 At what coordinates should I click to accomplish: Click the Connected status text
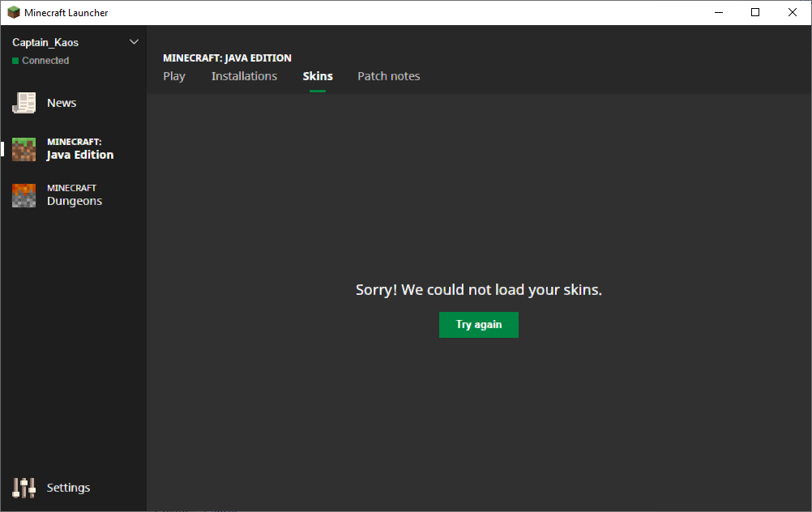coord(45,61)
